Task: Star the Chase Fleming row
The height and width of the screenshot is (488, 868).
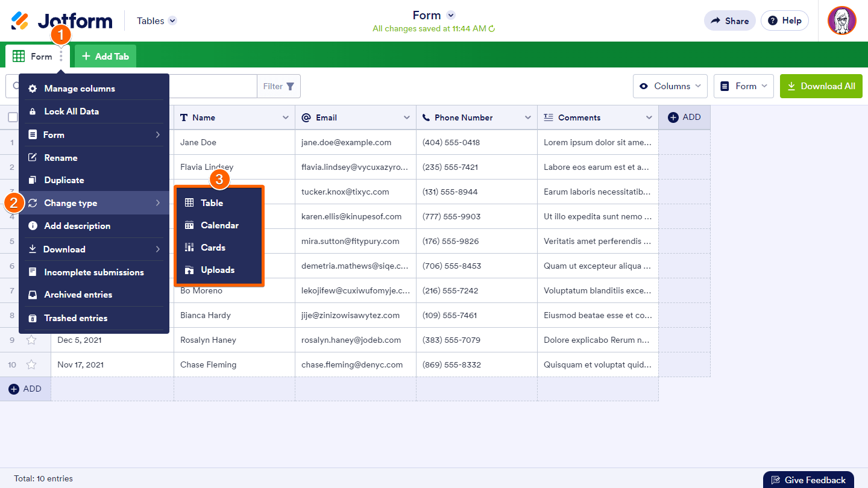Action: click(x=31, y=364)
